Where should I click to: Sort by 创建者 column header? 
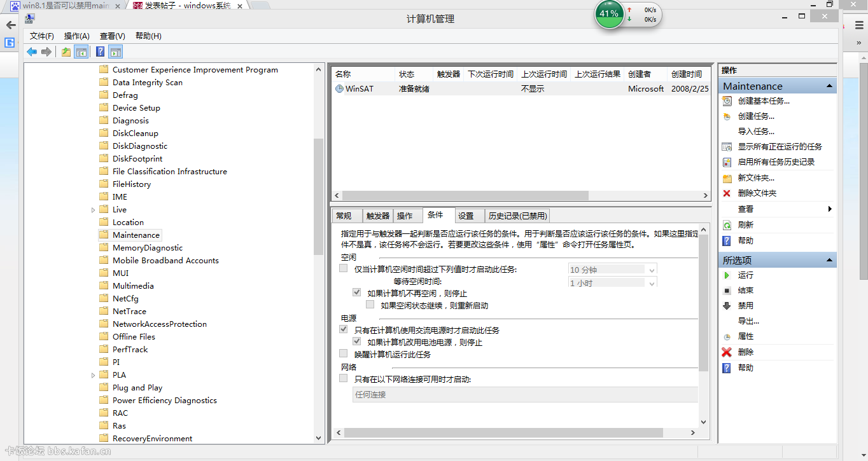click(646, 74)
